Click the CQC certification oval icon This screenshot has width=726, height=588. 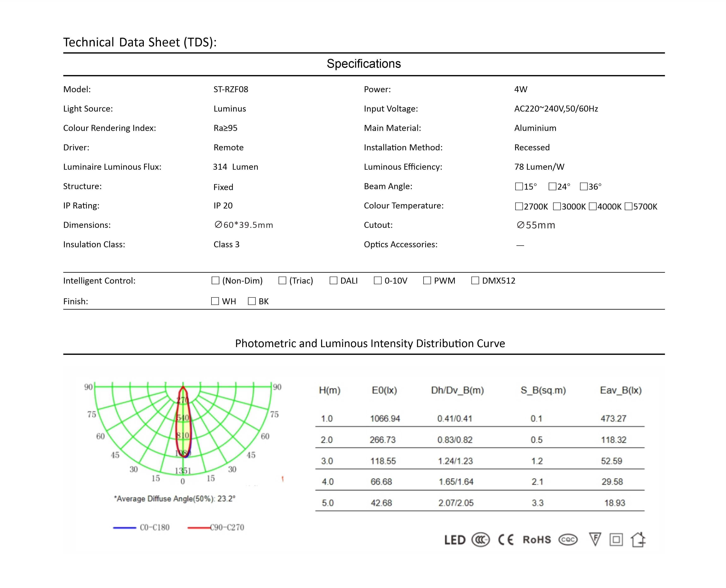pyautogui.click(x=568, y=540)
